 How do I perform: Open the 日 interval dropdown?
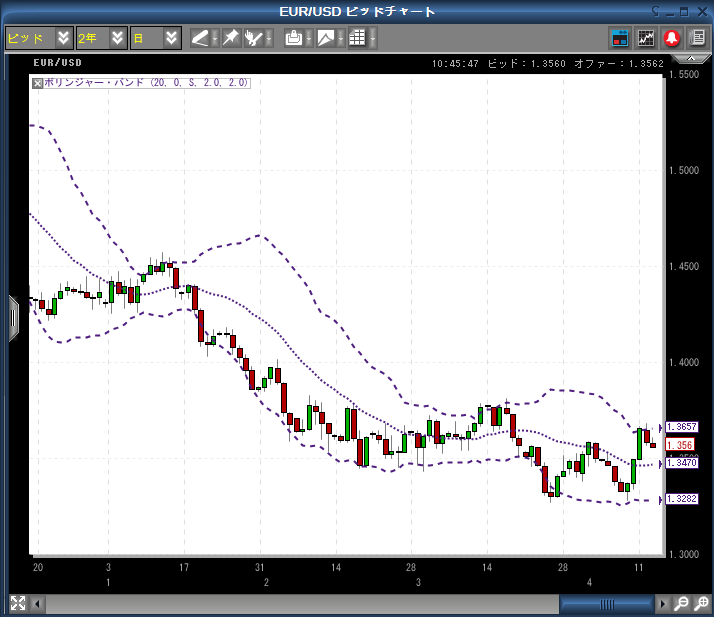tap(172, 38)
